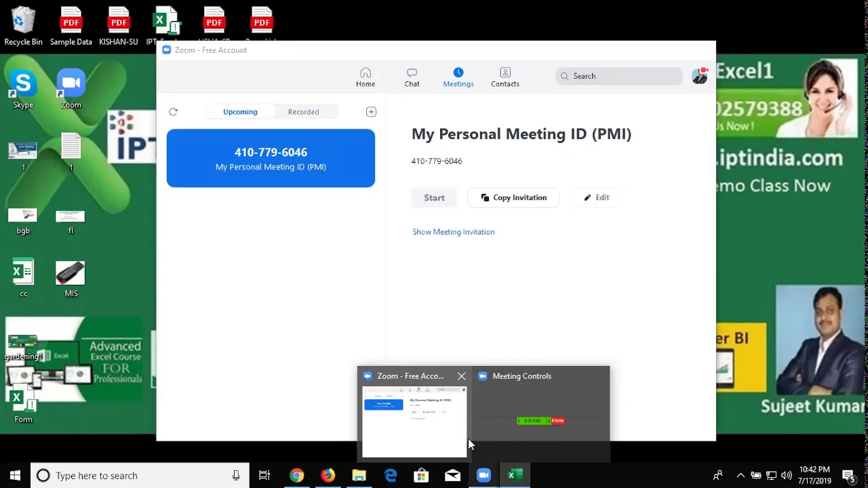Click Zoom icon in taskbar
The image size is (868, 488).
[484, 475]
